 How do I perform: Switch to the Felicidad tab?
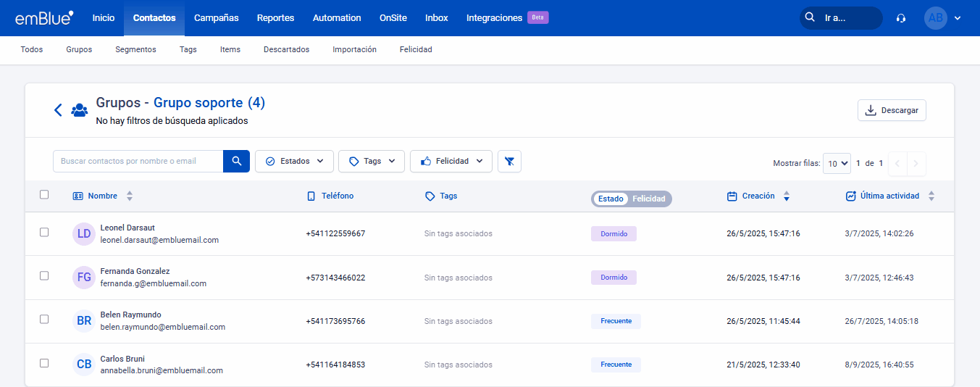416,49
